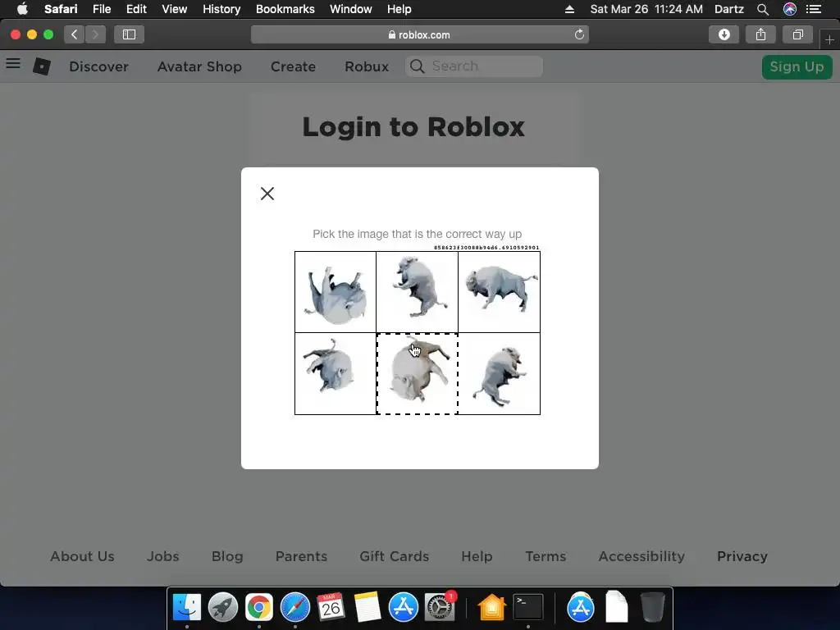The width and height of the screenshot is (840, 630).
Task: Open the Avatar Shop link
Action: coord(199,66)
